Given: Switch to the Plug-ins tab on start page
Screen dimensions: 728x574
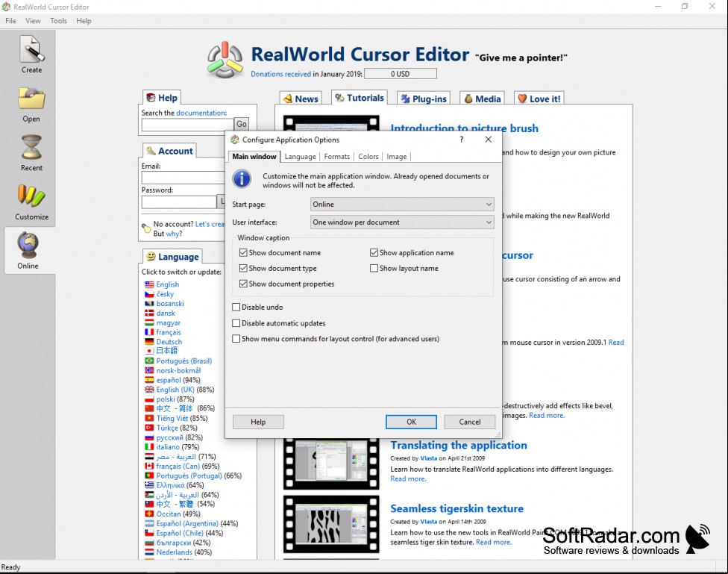Looking at the screenshot, I should (x=424, y=99).
